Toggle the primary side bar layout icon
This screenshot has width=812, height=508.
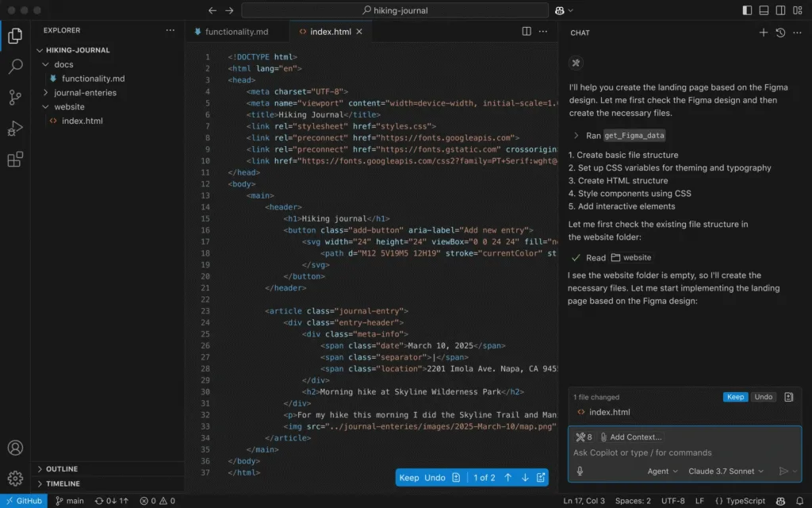click(x=747, y=10)
